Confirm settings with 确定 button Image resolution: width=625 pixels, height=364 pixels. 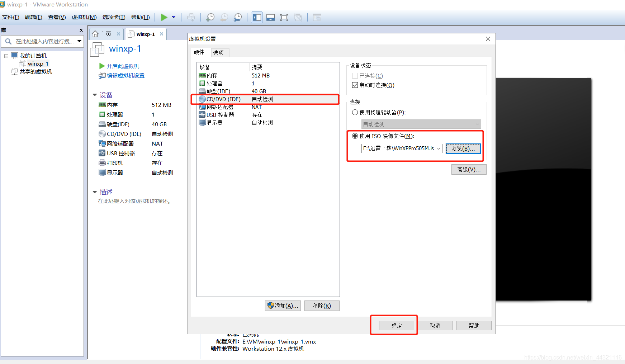click(396, 326)
